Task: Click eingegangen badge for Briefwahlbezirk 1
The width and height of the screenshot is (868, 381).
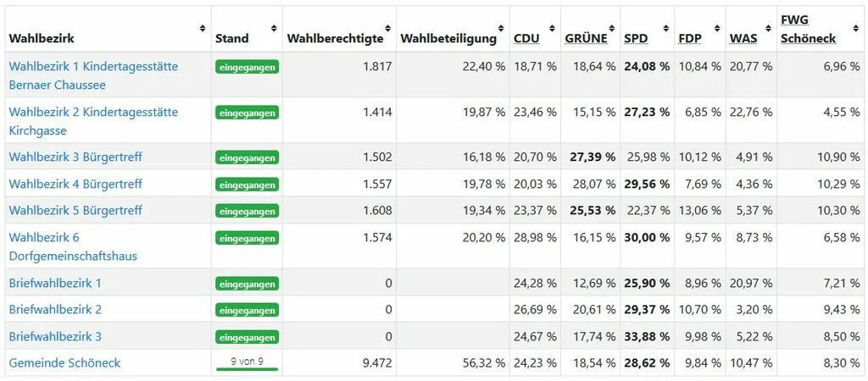Action: (x=247, y=284)
